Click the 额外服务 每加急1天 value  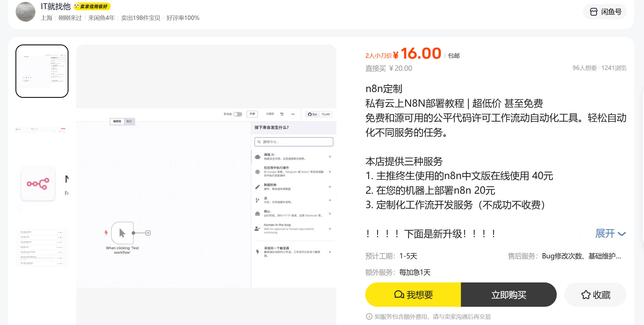pyautogui.click(x=415, y=272)
